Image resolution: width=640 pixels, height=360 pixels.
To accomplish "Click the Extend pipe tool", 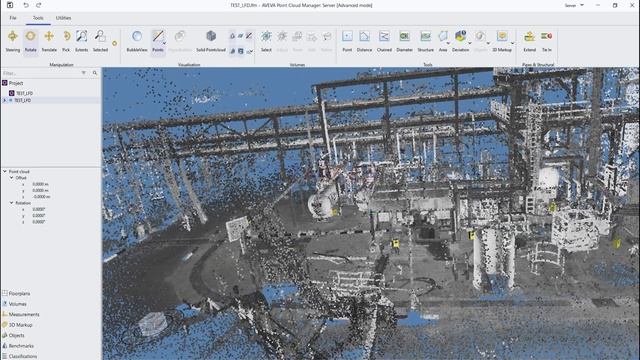I will pyautogui.click(x=529, y=41).
